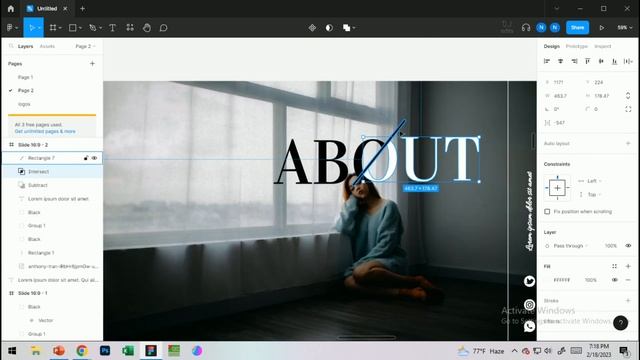
Task: Open the Page 2 pages dropdown
Action: tap(85, 46)
